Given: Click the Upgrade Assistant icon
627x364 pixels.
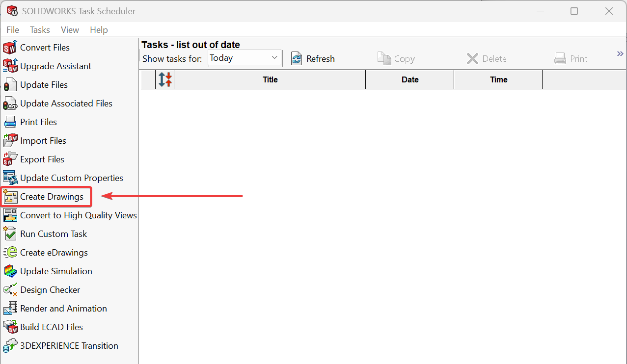Looking at the screenshot, I should 10,66.
